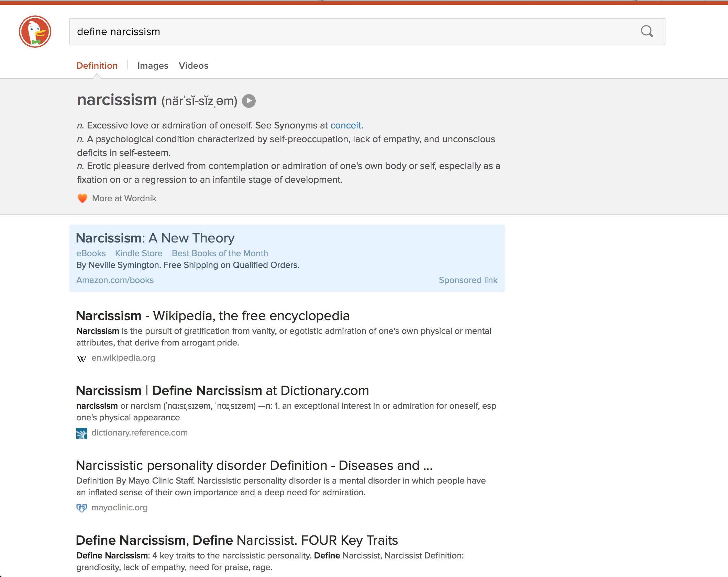Click the DuckDuckGo duck logo
This screenshot has height=577, width=728.
pos(35,32)
